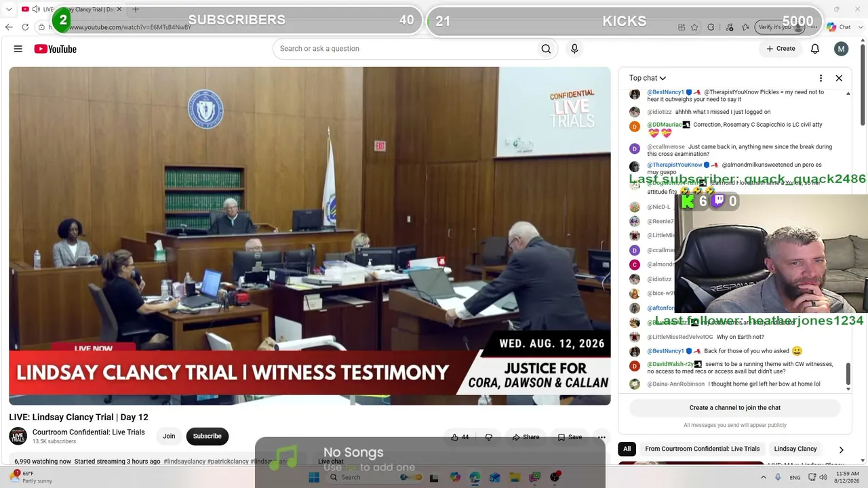Dislike the livestream video
This screenshot has width=868, height=488.
(x=489, y=437)
